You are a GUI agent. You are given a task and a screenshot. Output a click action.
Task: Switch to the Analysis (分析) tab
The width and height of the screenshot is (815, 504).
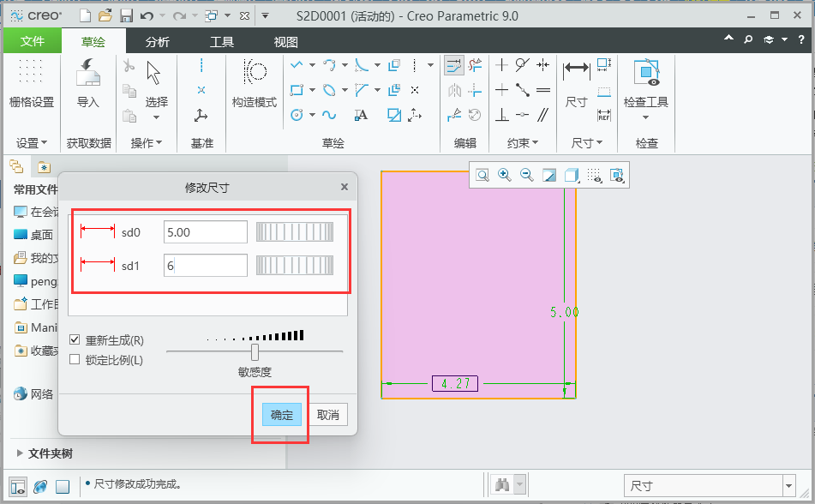pos(158,42)
